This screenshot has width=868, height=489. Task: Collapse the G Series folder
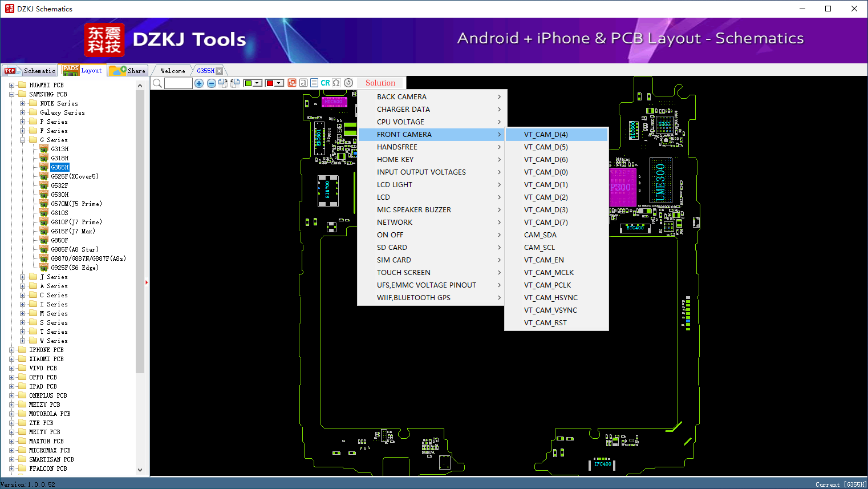click(x=23, y=140)
